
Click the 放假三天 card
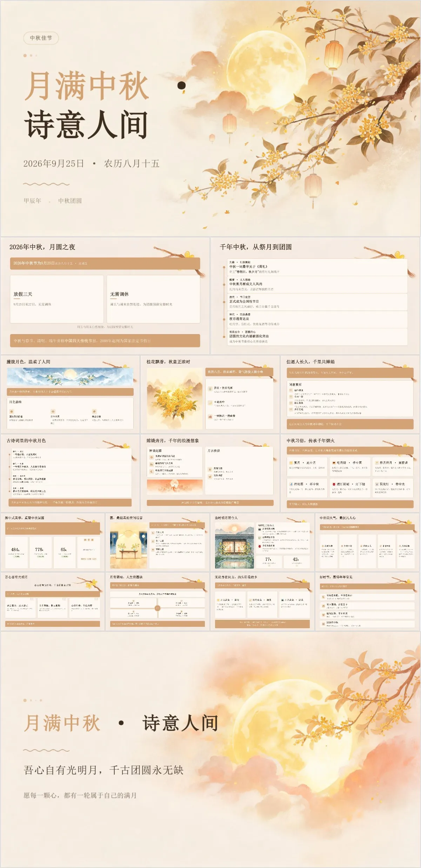coord(57,299)
